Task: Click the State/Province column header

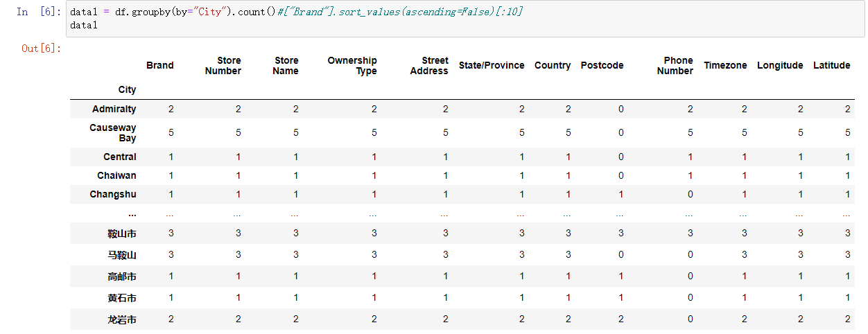Action: [492, 65]
